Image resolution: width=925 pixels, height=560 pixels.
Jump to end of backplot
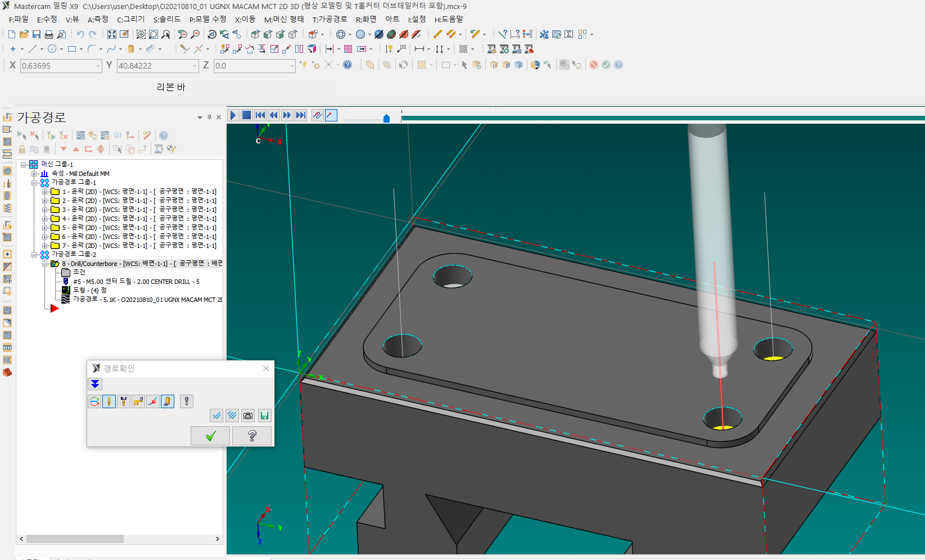point(301,115)
